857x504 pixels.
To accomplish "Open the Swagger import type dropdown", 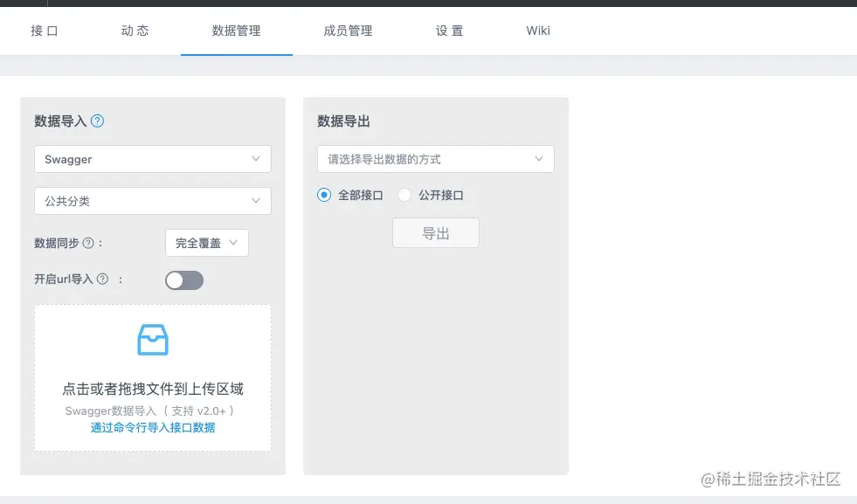I will (153, 159).
